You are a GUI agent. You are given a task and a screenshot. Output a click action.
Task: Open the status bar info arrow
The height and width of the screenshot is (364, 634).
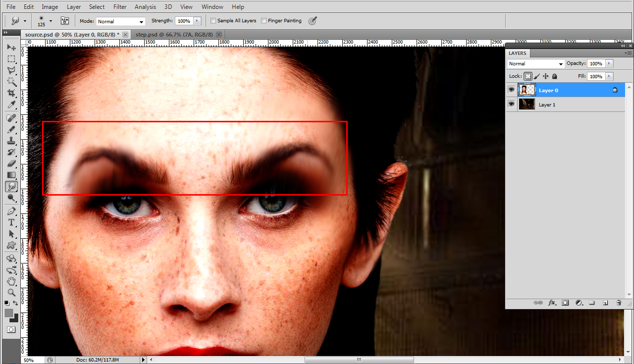coord(144,360)
